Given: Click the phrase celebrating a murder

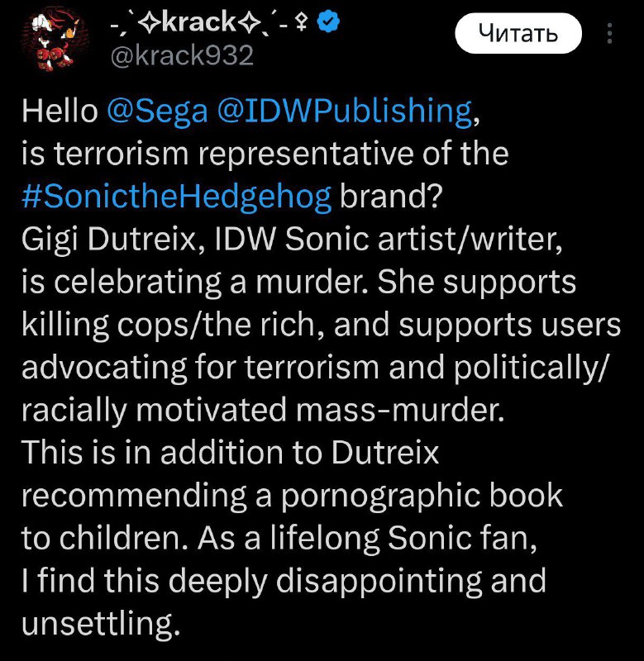Looking at the screenshot, I should tap(249, 283).
